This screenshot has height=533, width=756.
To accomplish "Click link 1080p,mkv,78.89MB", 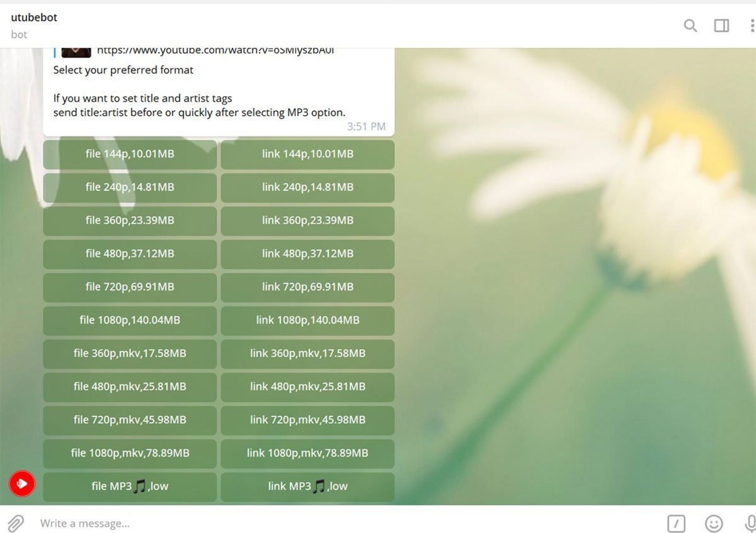I will [x=308, y=453].
